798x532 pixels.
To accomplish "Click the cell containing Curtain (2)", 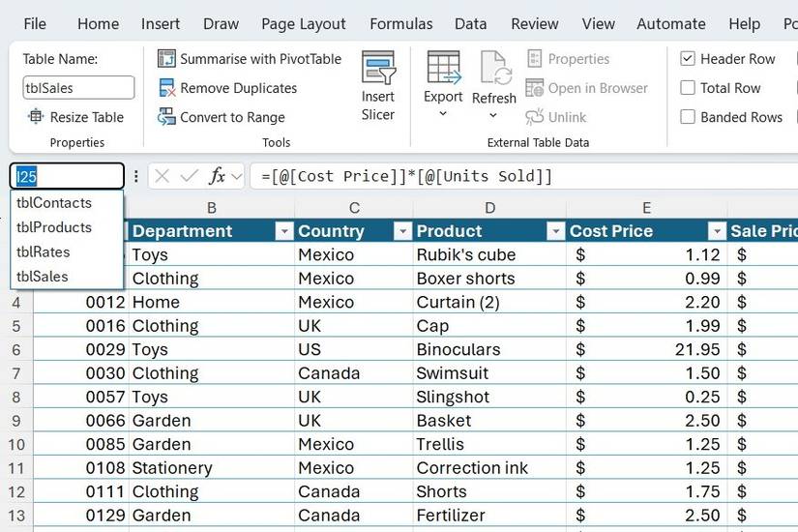I will coord(489,302).
